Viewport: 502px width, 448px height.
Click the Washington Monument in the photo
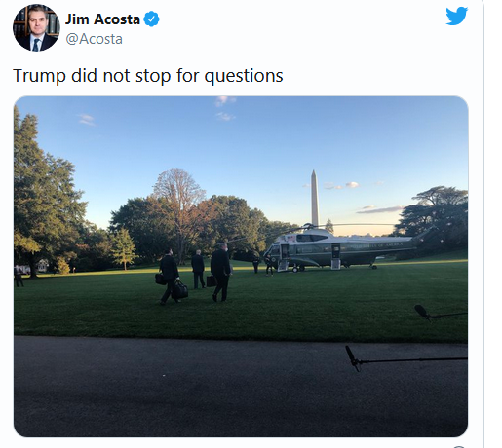(315, 198)
